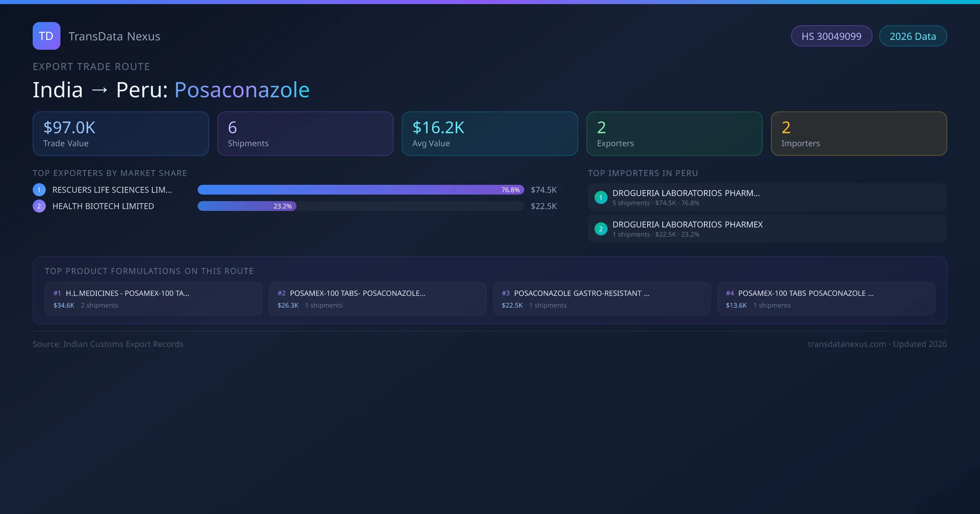Open DROGUERIA LABORATORIOS PHARMEX importer row
980x514 pixels.
click(767, 229)
